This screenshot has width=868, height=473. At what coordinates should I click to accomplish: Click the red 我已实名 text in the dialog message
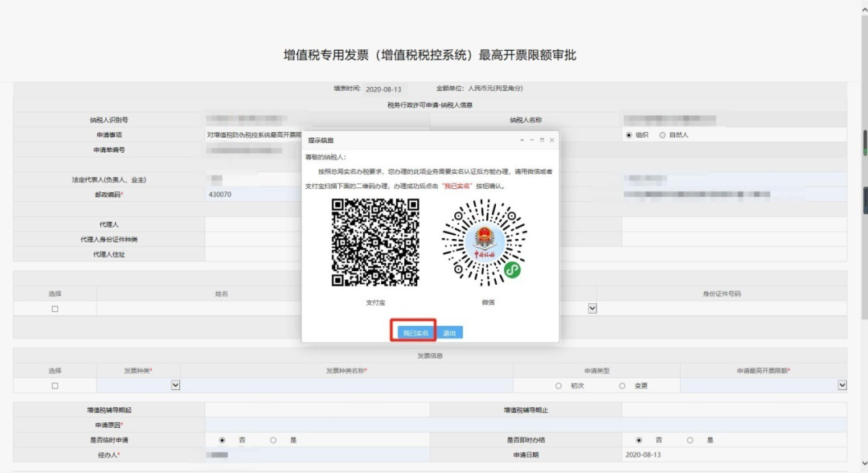click(457, 186)
